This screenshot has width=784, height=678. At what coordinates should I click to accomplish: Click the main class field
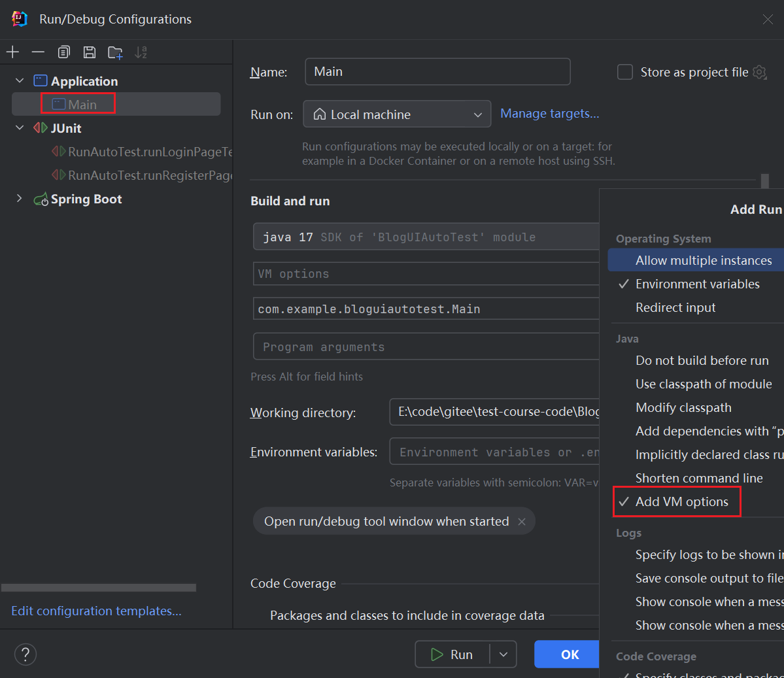coord(426,309)
